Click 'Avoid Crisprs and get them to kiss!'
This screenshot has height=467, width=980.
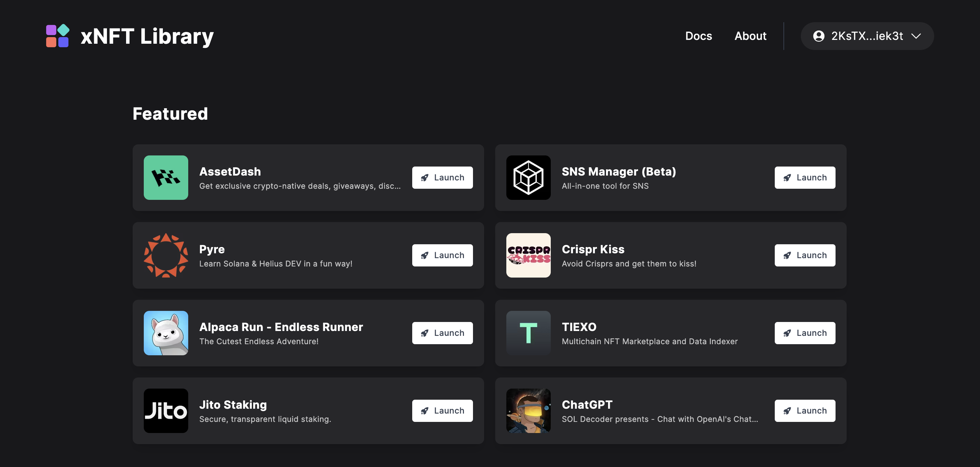pyautogui.click(x=629, y=263)
